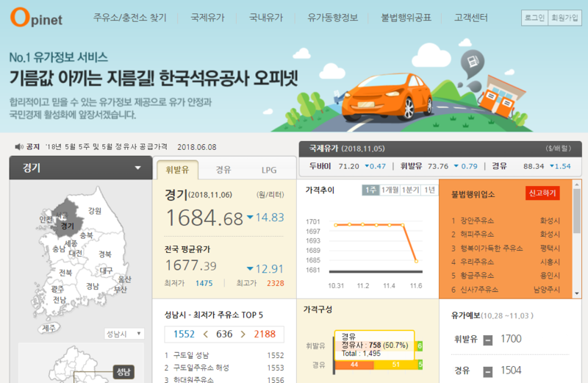Screen dimensions: 588x383
Task: Click the 로그인 button
Action: tap(535, 18)
